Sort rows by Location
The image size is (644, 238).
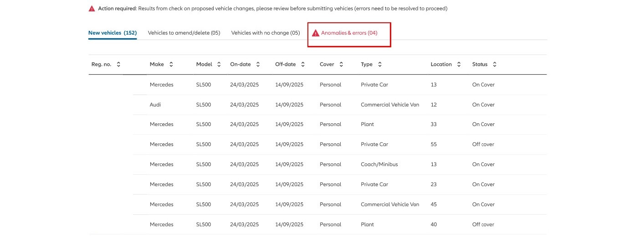pyautogui.click(x=459, y=65)
